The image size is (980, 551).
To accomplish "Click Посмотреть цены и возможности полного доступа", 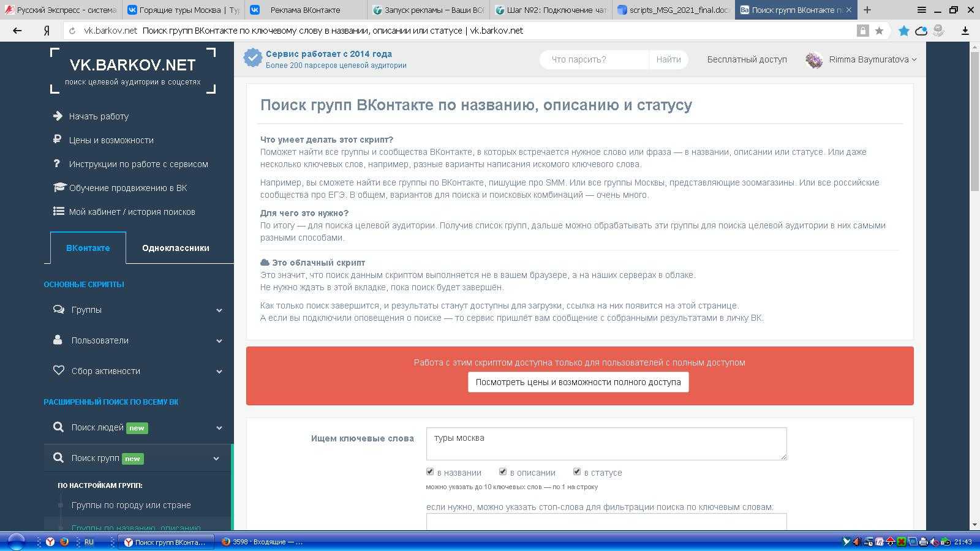I will click(x=578, y=382).
